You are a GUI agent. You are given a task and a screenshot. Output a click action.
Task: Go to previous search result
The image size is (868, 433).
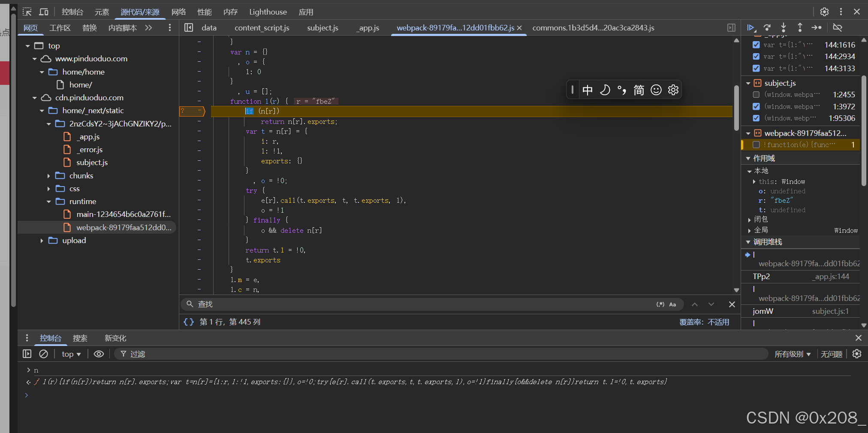point(695,304)
